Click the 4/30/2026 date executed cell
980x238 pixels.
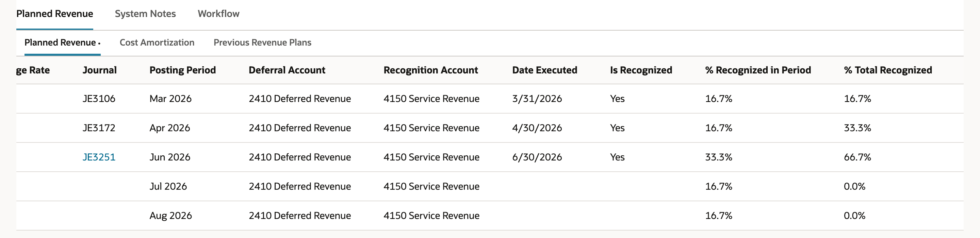pos(537,128)
